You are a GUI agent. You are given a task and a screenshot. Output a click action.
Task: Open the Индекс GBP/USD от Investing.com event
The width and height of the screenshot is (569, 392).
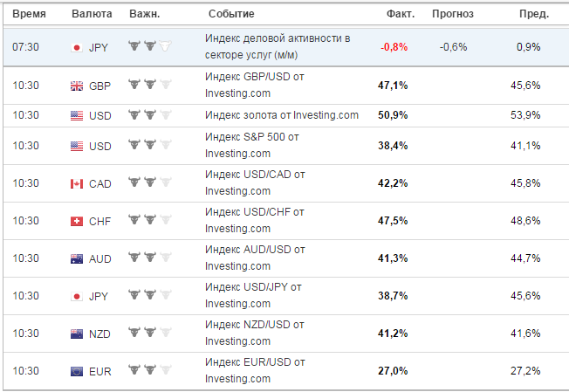click(x=254, y=85)
